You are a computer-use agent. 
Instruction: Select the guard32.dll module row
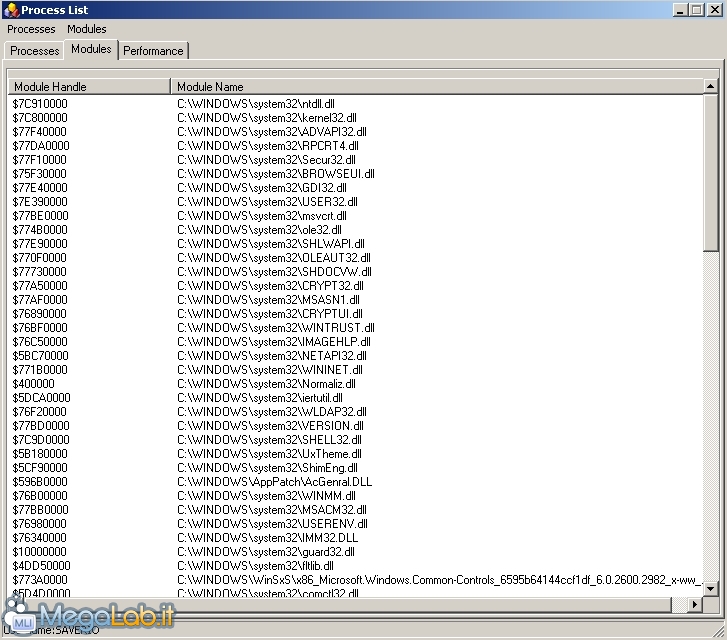coord(356,552)
